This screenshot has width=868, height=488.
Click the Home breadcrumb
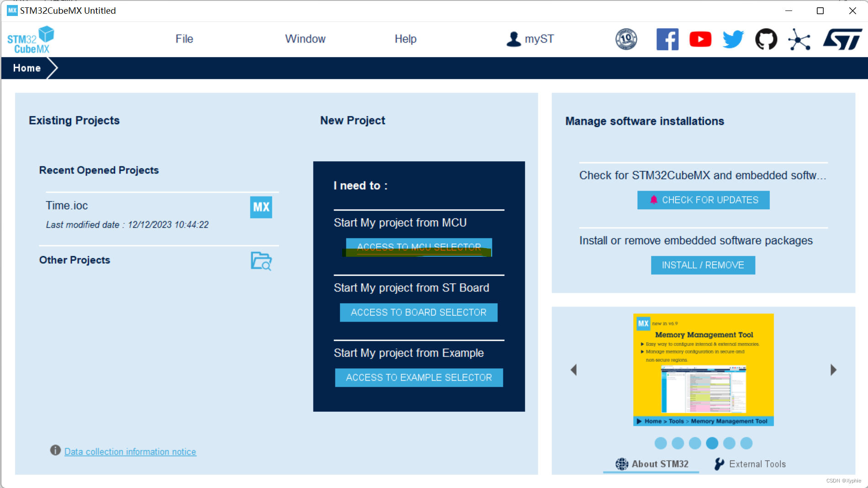coord(27,68)
